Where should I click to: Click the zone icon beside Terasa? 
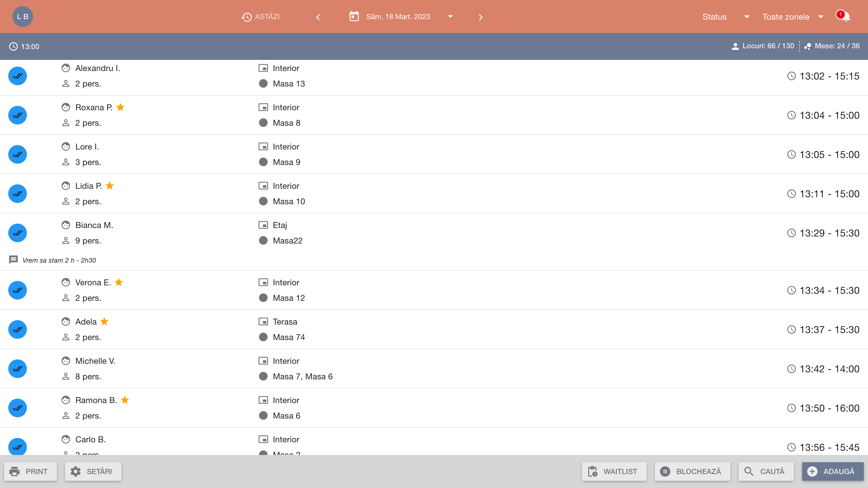click(x=263, y=322)
